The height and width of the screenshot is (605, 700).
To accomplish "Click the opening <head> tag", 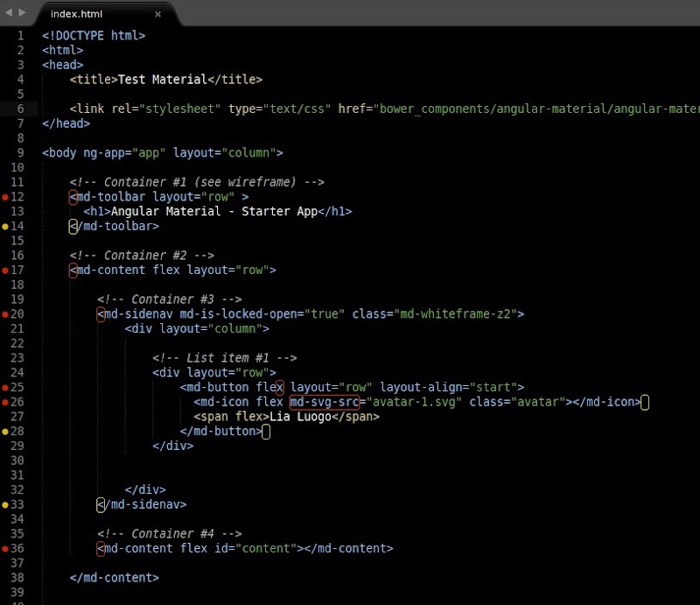I will pyautogui.click(x=62, y=65).
